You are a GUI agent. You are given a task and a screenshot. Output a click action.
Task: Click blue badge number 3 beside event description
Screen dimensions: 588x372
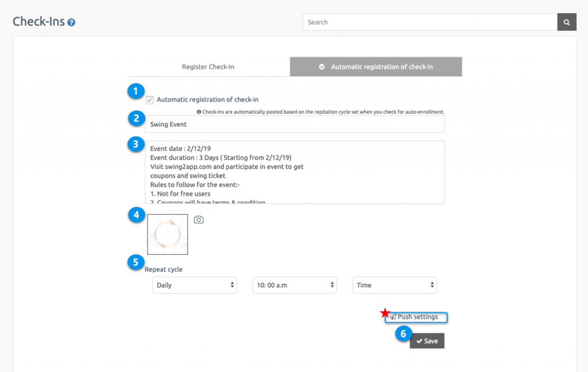pos(136,144)
